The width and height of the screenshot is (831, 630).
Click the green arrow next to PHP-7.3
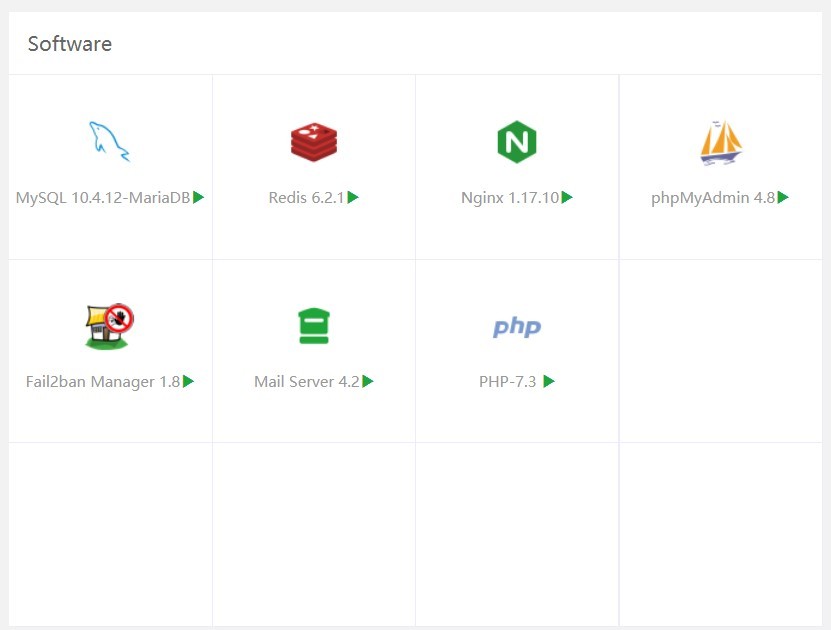(549, 381)
